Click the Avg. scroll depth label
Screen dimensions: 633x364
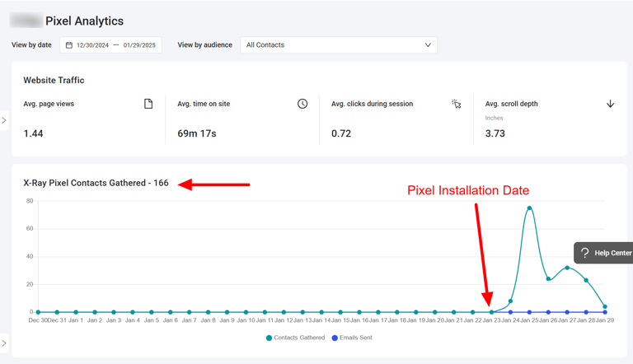[x=512, y=104]
